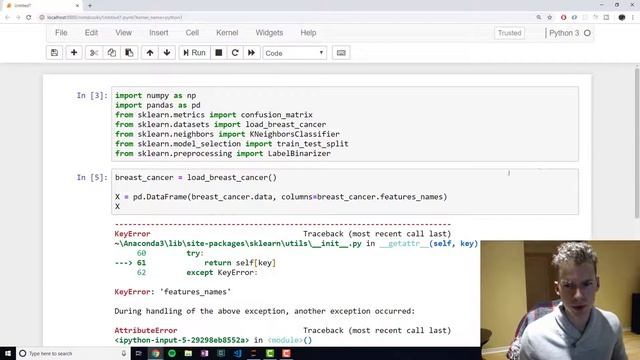This screenshot has height=360, width=640.
Task: Open the Cell menu
Action: [x=192, y=33]
